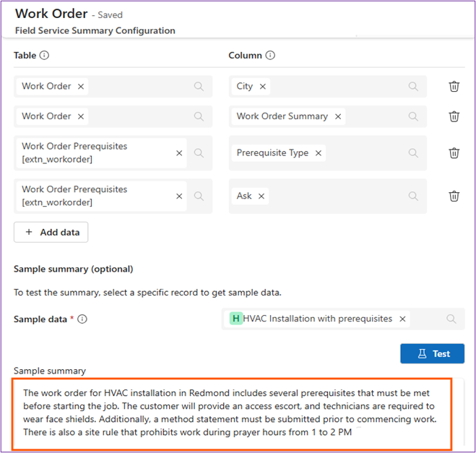Remove the Prerequisite Type column tag
Image resolution: width=476 pixels, height=453 pixels.
318,153
